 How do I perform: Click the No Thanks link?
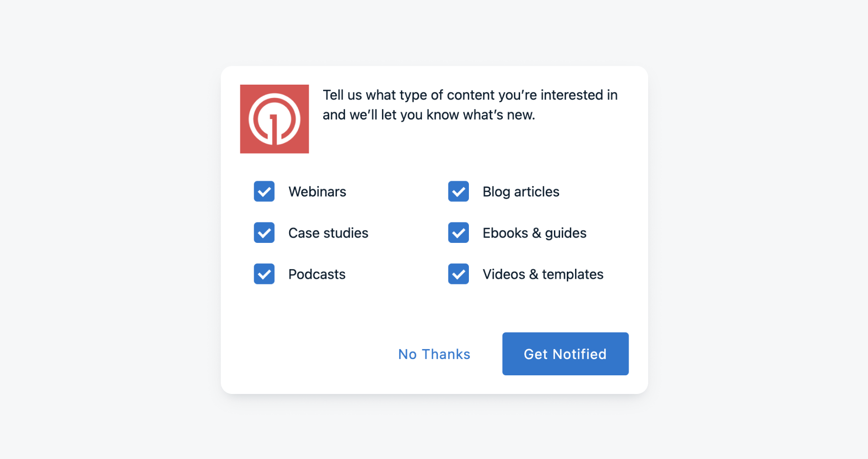434,354
